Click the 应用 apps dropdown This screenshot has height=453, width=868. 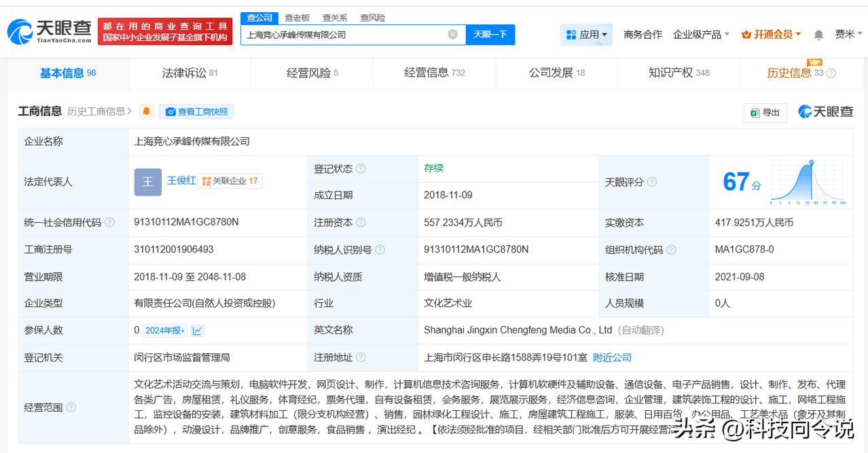(587, 35)
